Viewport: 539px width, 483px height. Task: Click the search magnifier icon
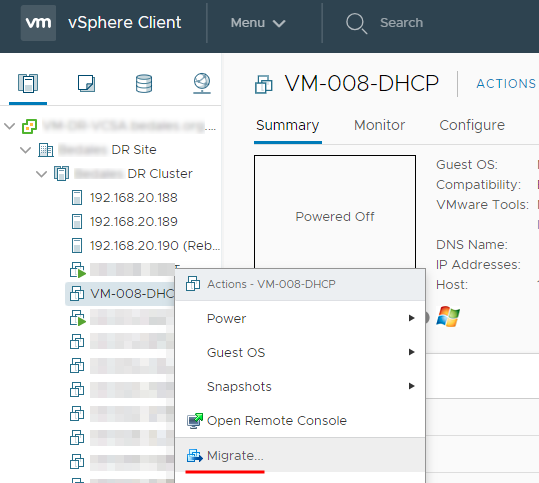pos(356,23)
